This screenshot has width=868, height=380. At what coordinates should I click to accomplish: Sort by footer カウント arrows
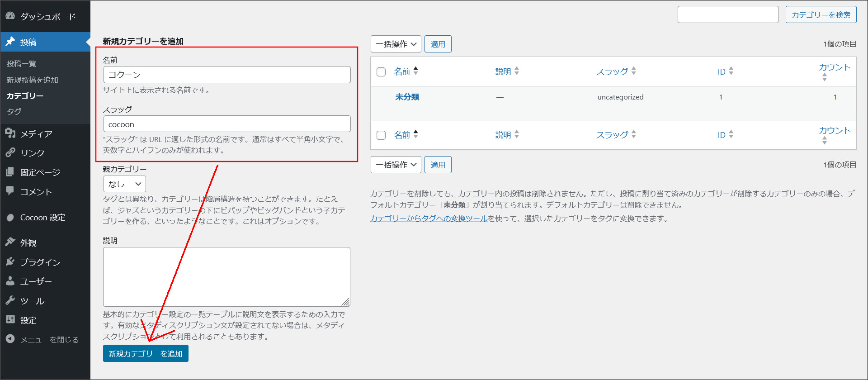825,141
